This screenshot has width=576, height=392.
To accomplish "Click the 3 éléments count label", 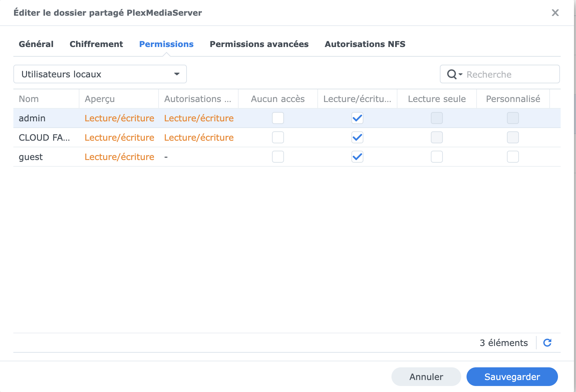I will click(x=504, y=343).
